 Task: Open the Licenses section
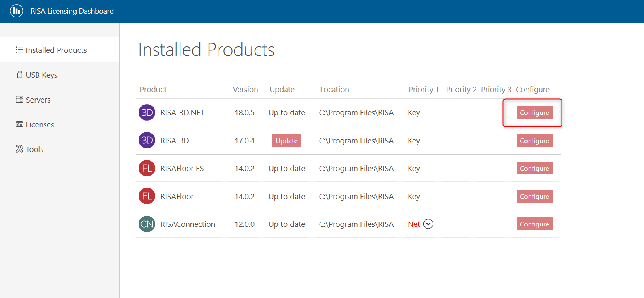pyautogui.click(x=40, y=124)
